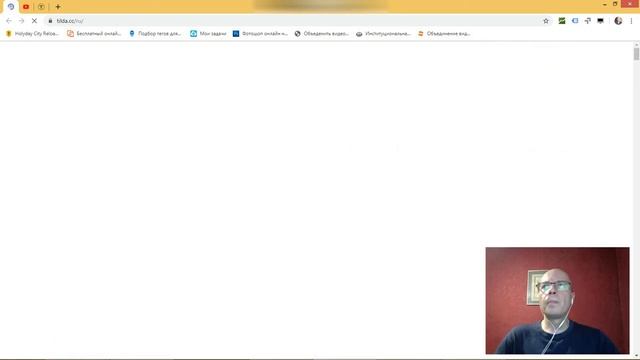Switch to the YouTube browser tab
Screen dimensions: 640x360
pyautogui.click(x=26, y=7)
